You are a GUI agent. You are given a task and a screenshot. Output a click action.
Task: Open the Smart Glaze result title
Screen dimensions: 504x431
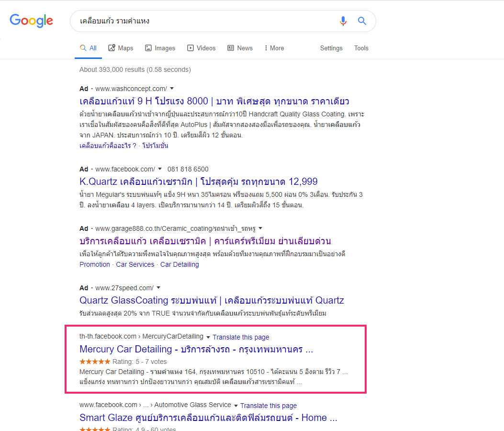(x=208, y=418)
